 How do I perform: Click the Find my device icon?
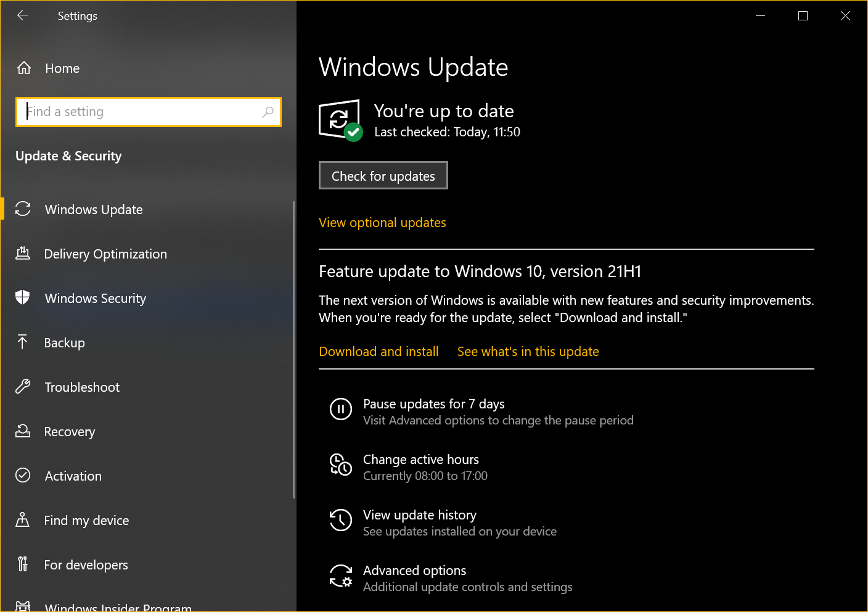(23, 519)
